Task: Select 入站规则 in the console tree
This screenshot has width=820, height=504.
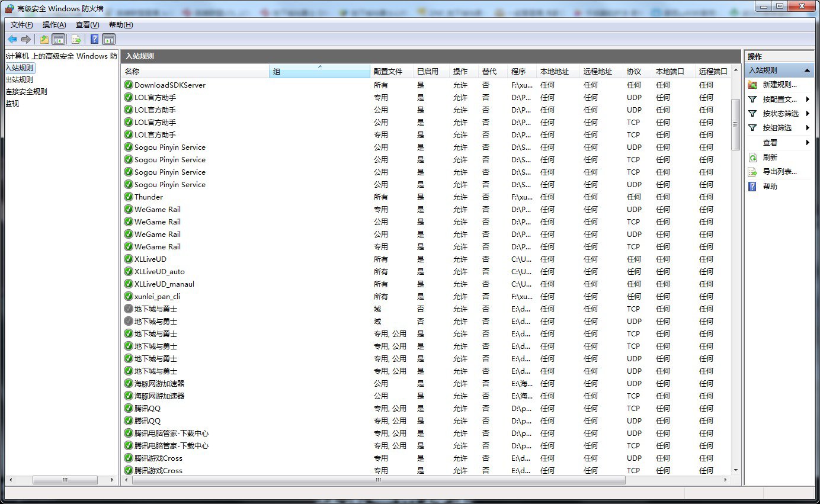Action: click(20, 68)
